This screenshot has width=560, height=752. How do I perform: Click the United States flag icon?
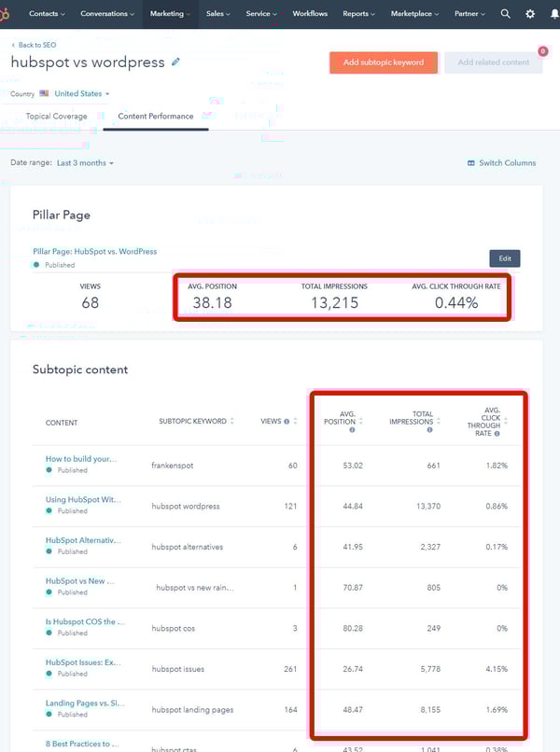tap(44, 93)
